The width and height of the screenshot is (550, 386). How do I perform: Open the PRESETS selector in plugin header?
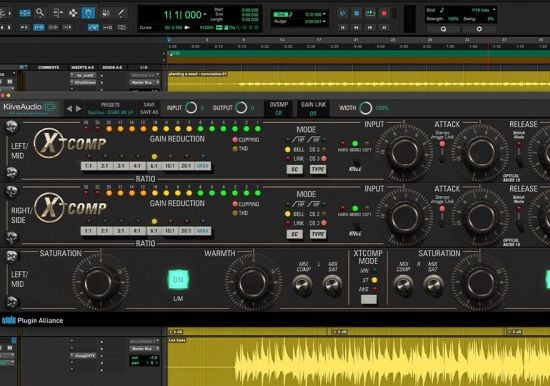click(x=110, y=108)
